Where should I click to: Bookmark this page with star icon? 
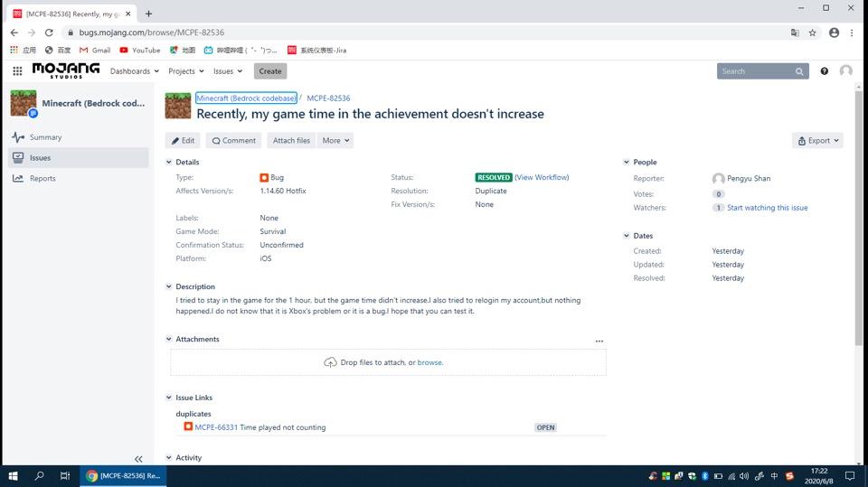click(x=812, y=33)
